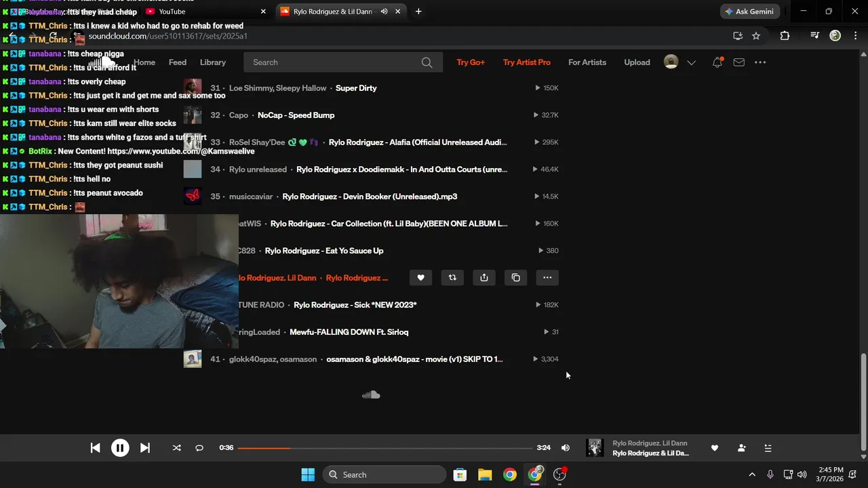The image size is (868, 488).
Task: Open the messages envelope
Action: [739, 62]
